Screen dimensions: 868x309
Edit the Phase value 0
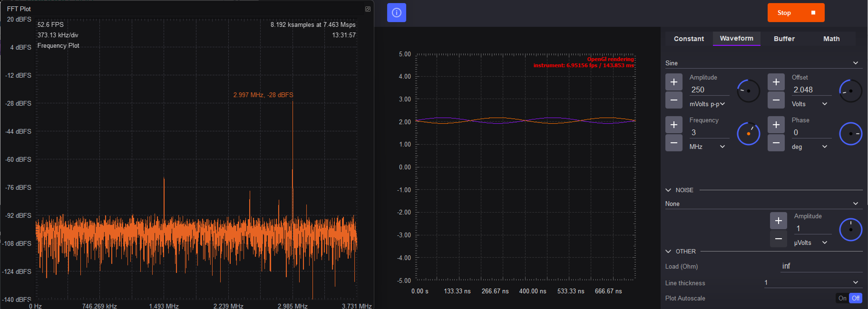(811, 132)
